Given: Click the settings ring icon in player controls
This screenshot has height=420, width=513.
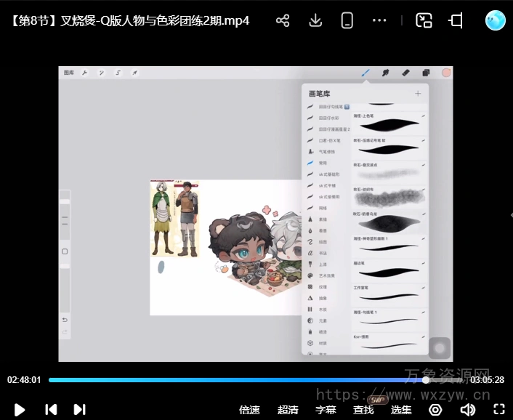Looking at the screenshot, I should coord(435,410).
